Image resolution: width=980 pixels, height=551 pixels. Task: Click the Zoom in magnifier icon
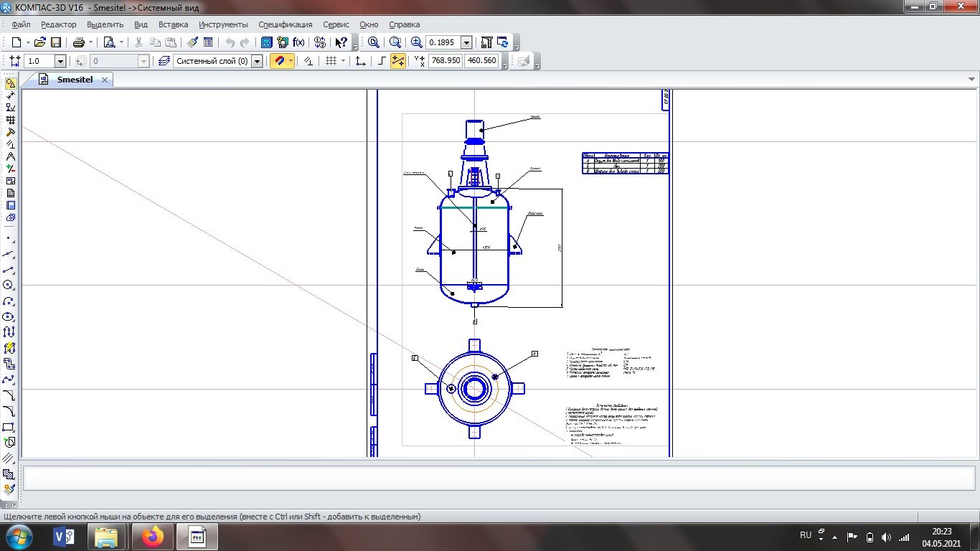[417, 42]
